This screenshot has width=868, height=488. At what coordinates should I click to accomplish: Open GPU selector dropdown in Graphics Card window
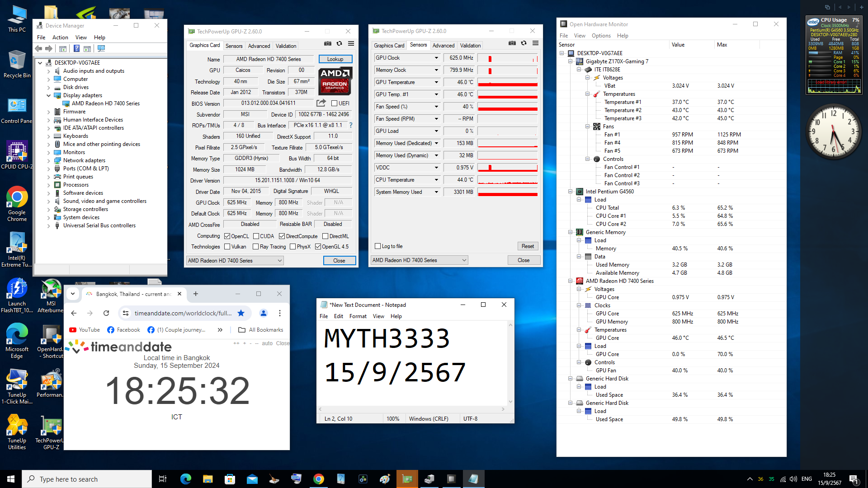[235, 260]
